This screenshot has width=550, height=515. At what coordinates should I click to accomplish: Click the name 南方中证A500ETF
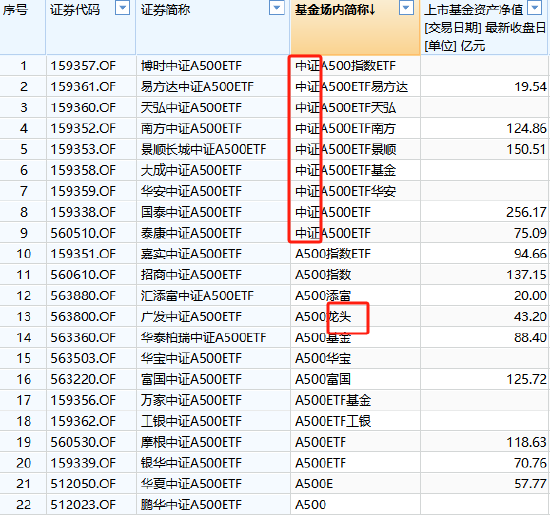(191, 128)
